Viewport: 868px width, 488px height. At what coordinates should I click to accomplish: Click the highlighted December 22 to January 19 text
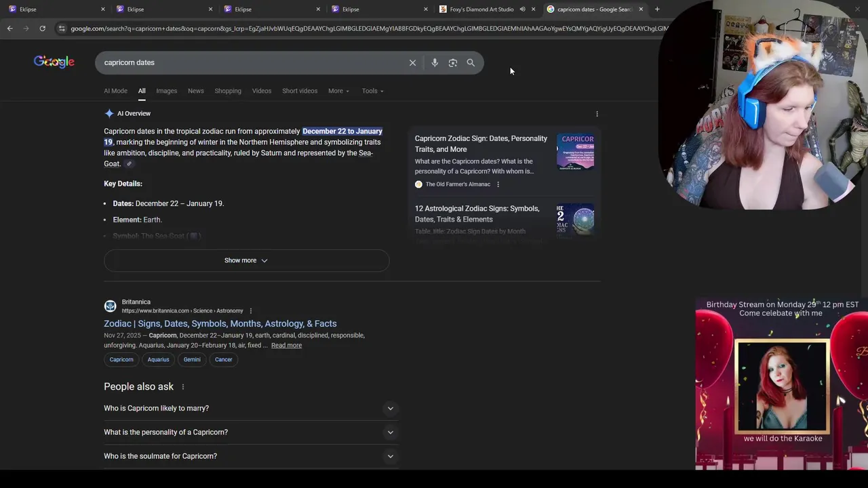click(x=342, y=131)
